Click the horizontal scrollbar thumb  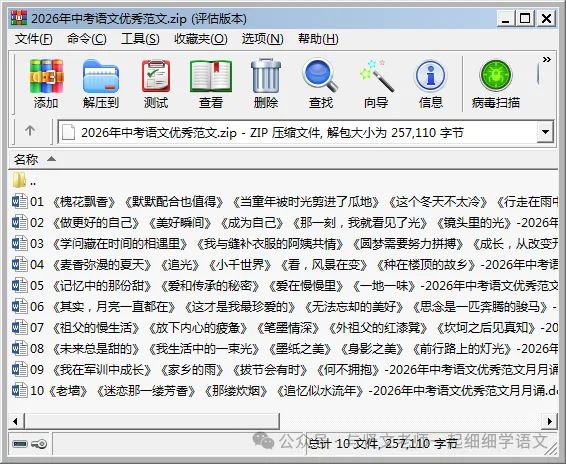pyautogui.click(x=152, y=421)
